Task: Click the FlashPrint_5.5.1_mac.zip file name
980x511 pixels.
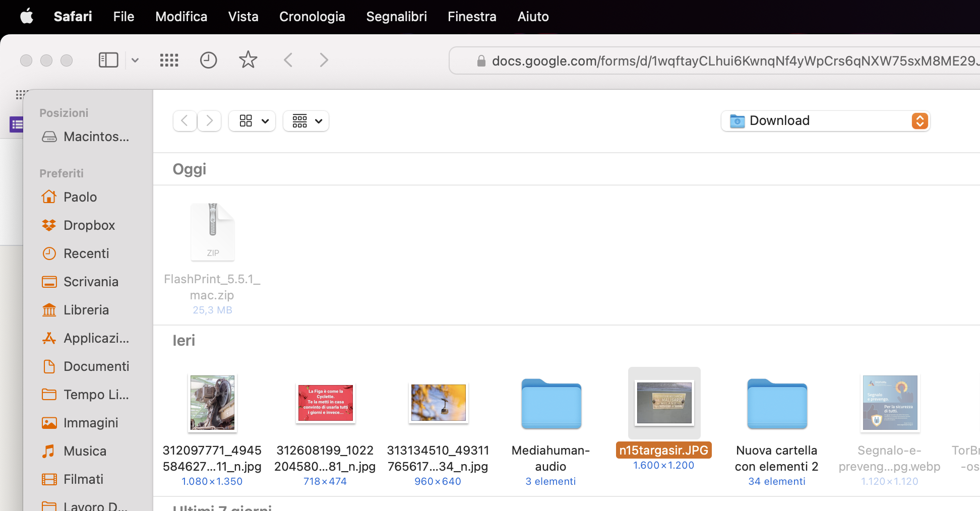Action: [212, 287]
